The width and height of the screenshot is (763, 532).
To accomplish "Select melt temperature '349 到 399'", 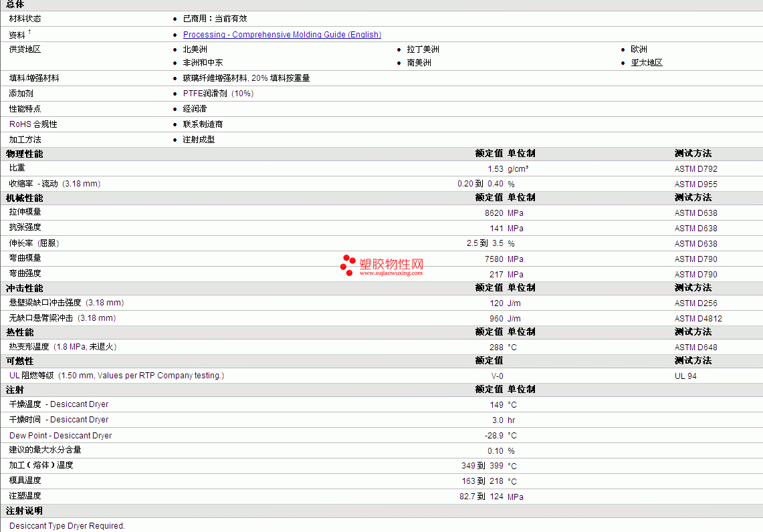I will (482, 466).
